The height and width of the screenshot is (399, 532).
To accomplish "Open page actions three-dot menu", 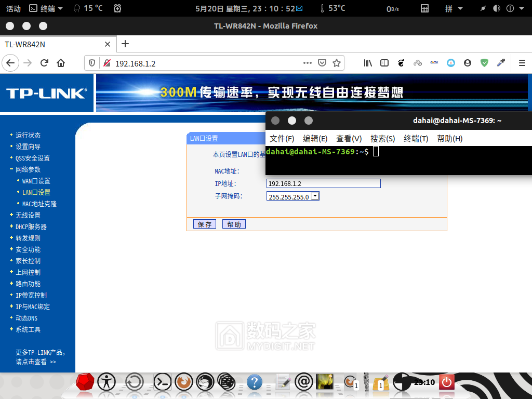I will coord(308,63).
